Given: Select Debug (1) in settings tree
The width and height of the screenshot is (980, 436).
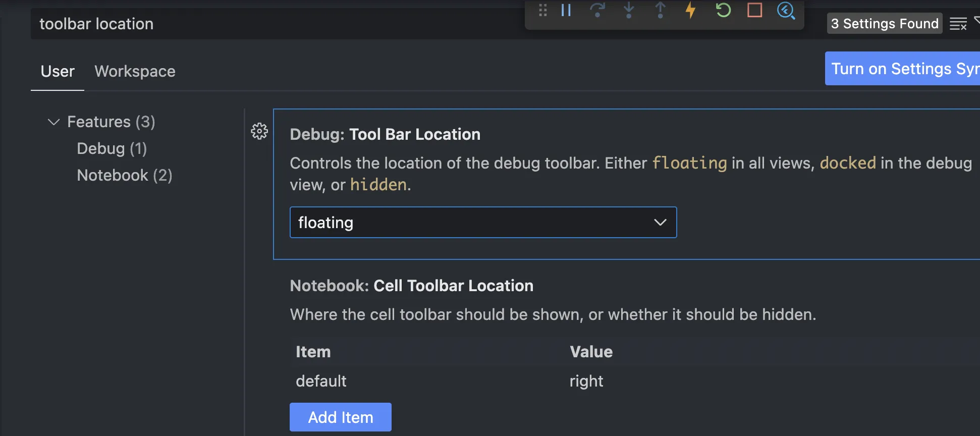Looking at the screenshot, I should click(112, 149).
